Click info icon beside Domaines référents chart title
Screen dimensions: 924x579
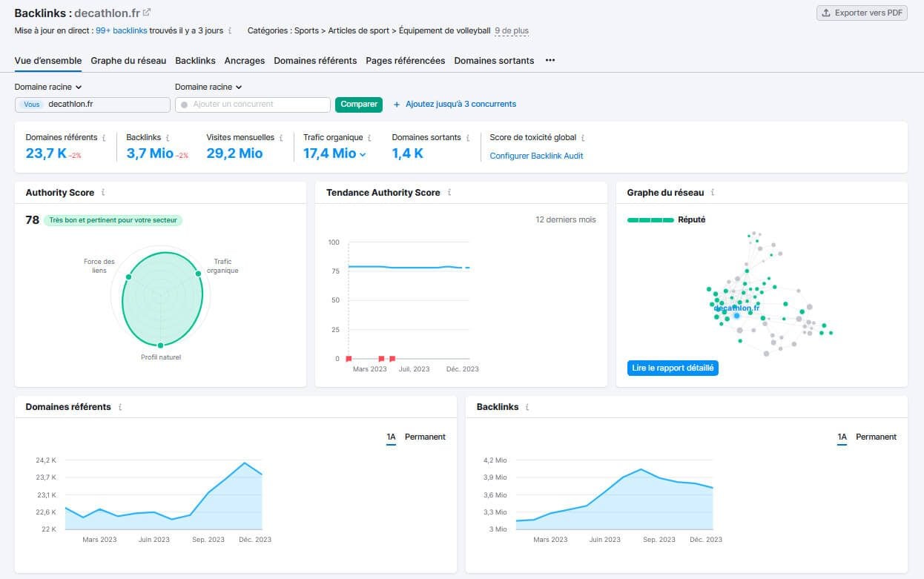click(120, 407)
